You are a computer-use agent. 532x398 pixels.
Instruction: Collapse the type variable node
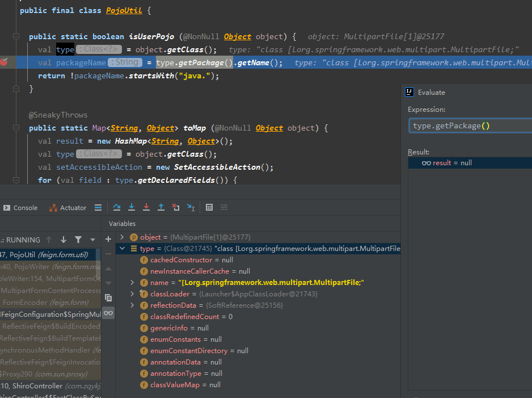[x=122, y=249]
